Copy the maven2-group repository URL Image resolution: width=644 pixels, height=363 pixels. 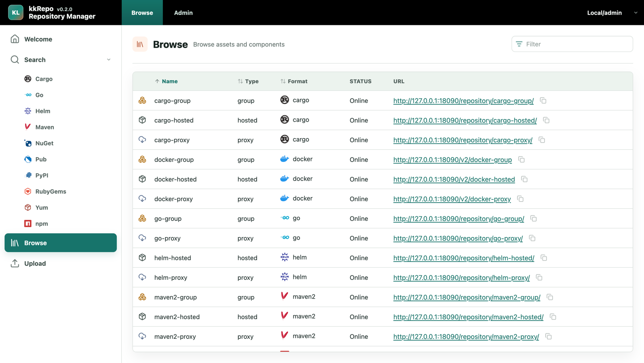tap(550, 297)
